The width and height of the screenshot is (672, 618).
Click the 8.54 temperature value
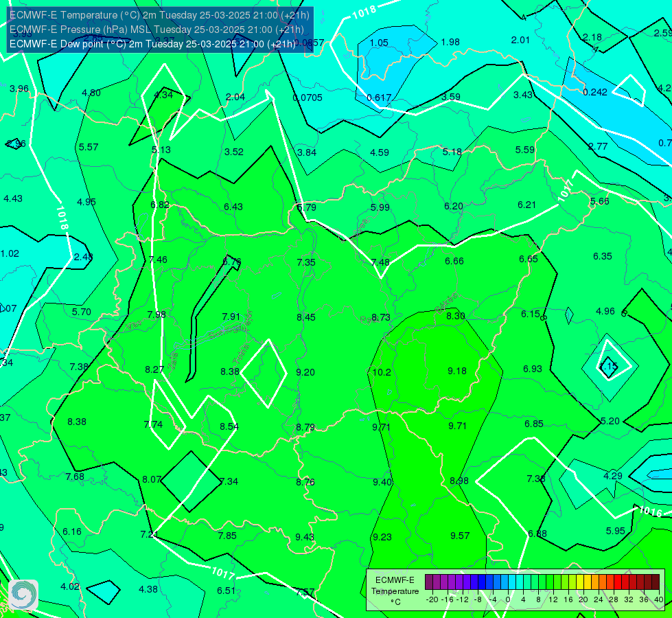tap(229, 426)
